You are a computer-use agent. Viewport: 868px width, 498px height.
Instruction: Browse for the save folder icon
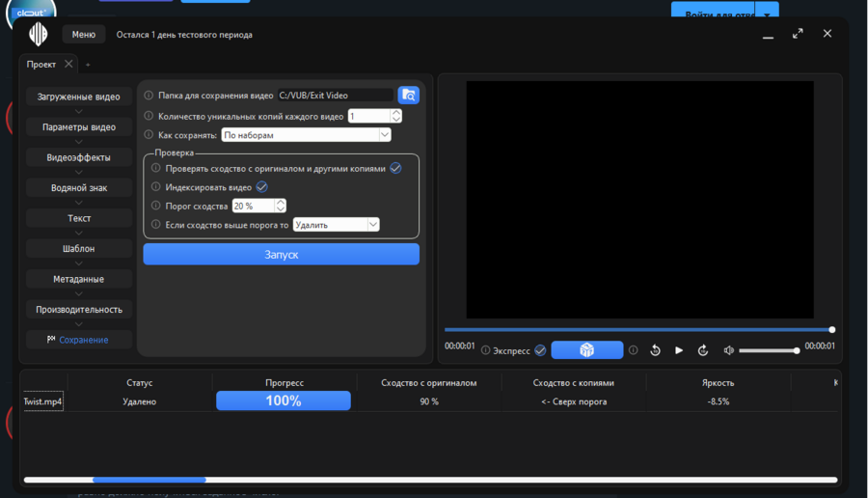pos(409,96)
